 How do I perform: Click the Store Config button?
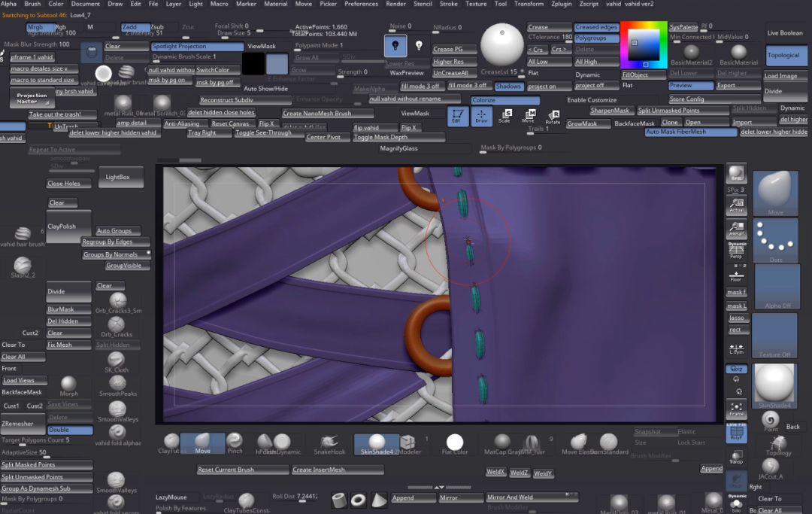[x=714, y=99]
